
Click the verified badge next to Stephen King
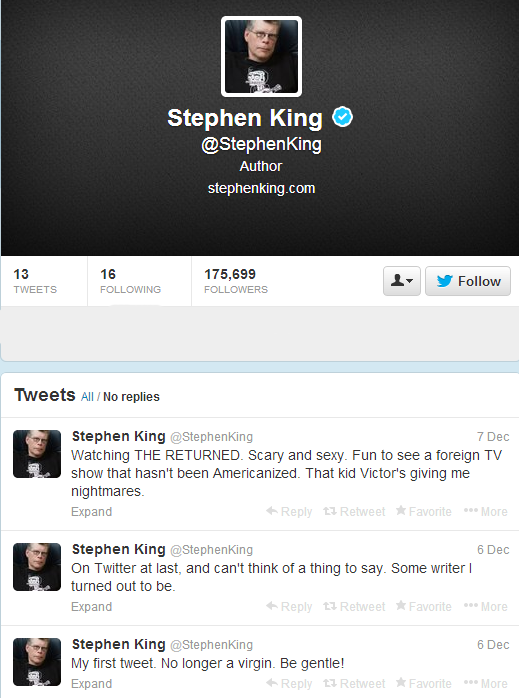pos(342,117)
